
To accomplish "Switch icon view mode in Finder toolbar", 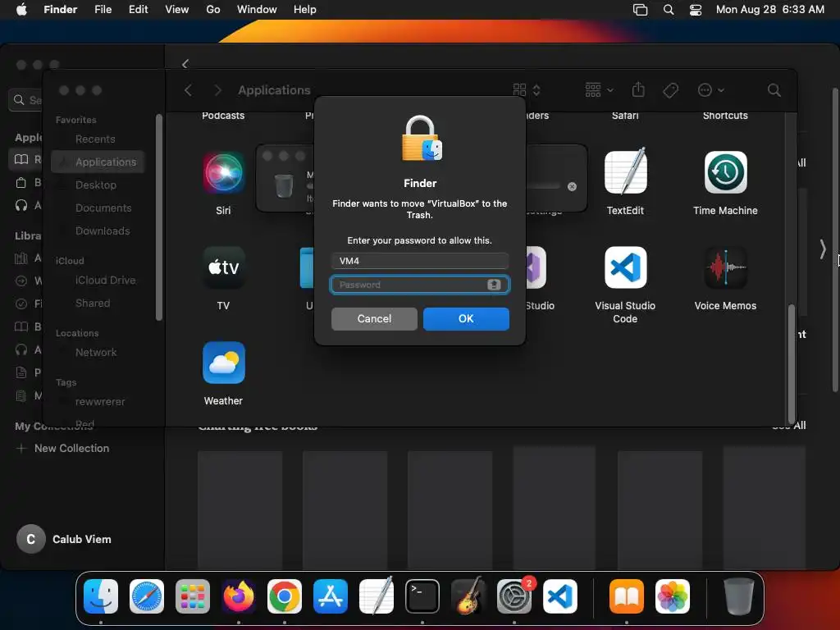I will coord(526,90).
